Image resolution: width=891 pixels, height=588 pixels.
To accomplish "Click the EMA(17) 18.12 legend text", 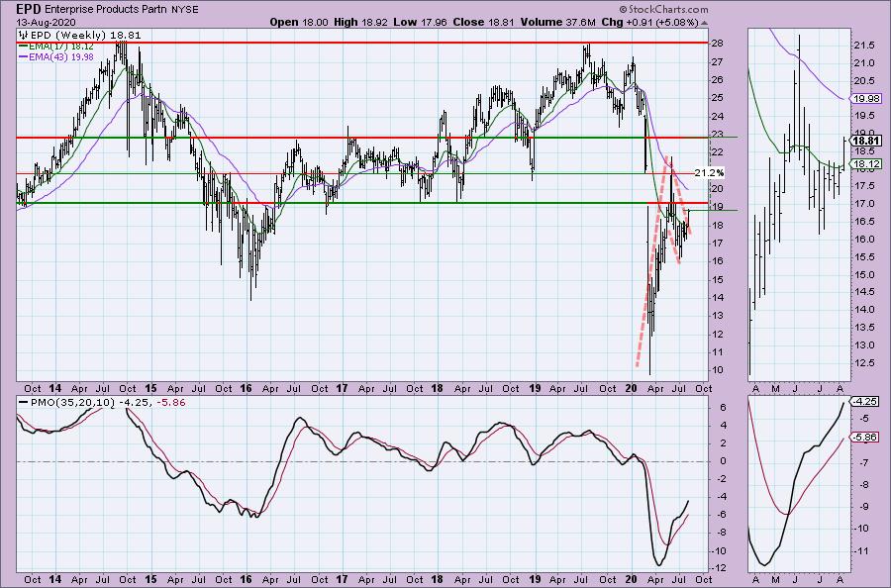I will click(60, 47).
